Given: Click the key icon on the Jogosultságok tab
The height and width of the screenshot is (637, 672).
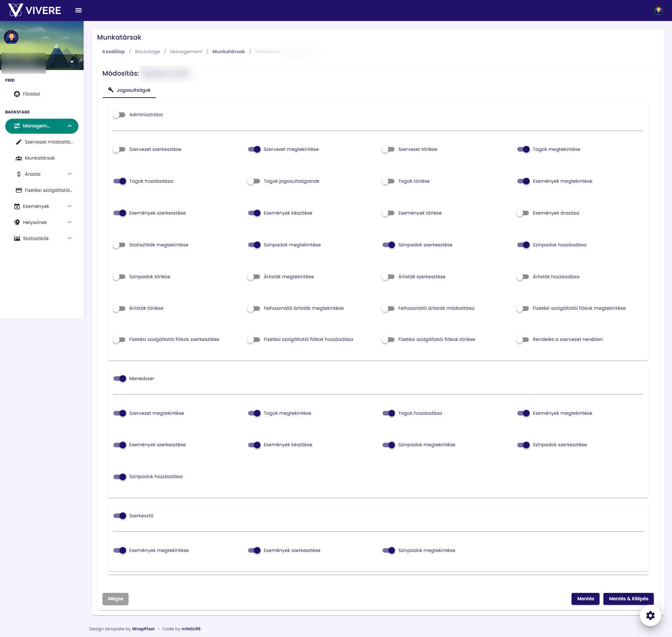Looking at the screenshot, I should coord(111,90).
